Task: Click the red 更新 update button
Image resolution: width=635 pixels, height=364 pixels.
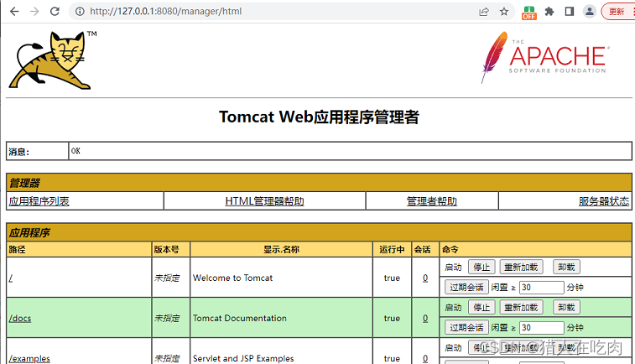Action: coord(617,12)
